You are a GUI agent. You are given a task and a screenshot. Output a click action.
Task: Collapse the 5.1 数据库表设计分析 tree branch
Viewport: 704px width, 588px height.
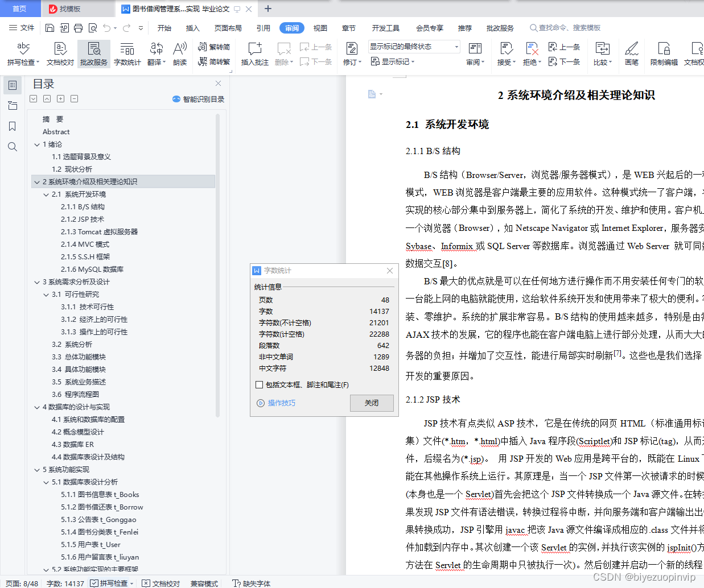tap(46, 482)
